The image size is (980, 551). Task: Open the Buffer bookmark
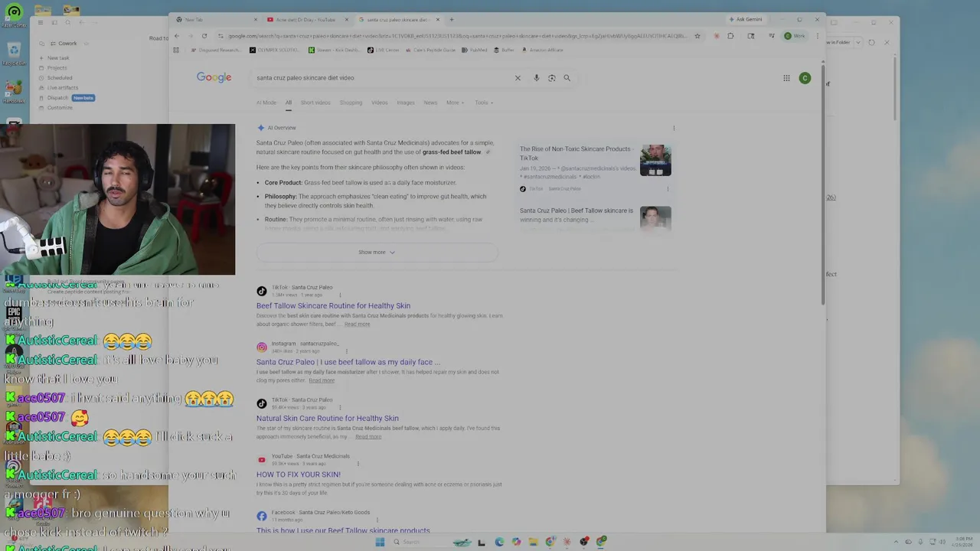tap(504, 50)
